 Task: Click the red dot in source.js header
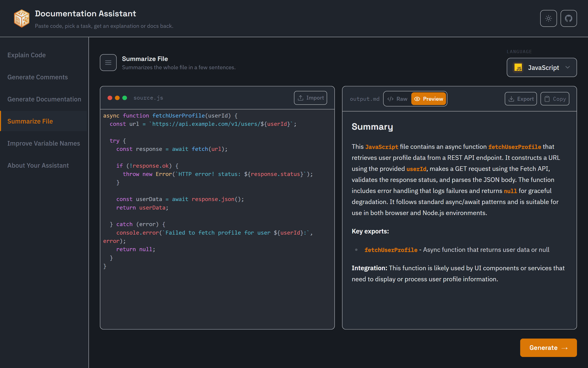[110, 98]
